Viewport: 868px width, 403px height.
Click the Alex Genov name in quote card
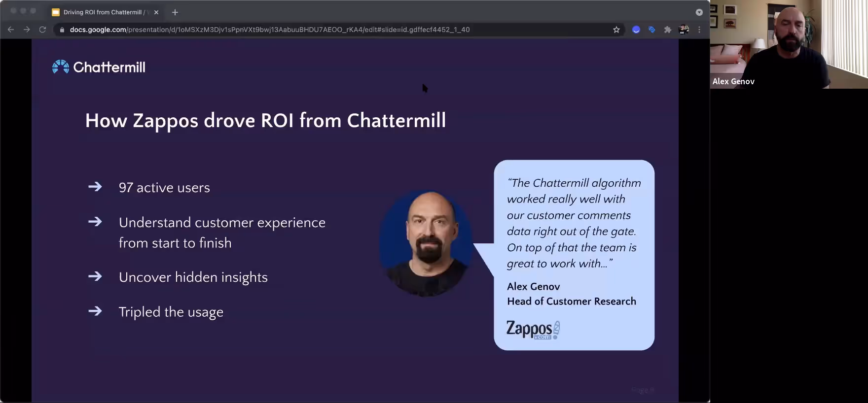click(533, 287)
